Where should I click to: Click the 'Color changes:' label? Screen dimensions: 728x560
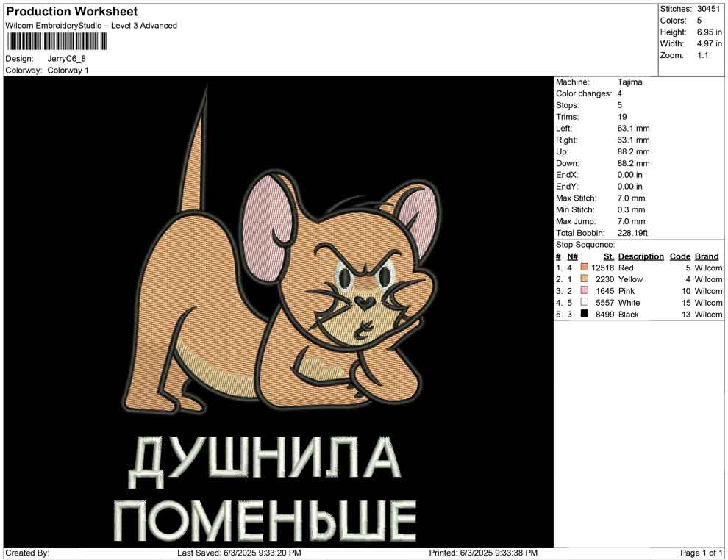[584, 94]
